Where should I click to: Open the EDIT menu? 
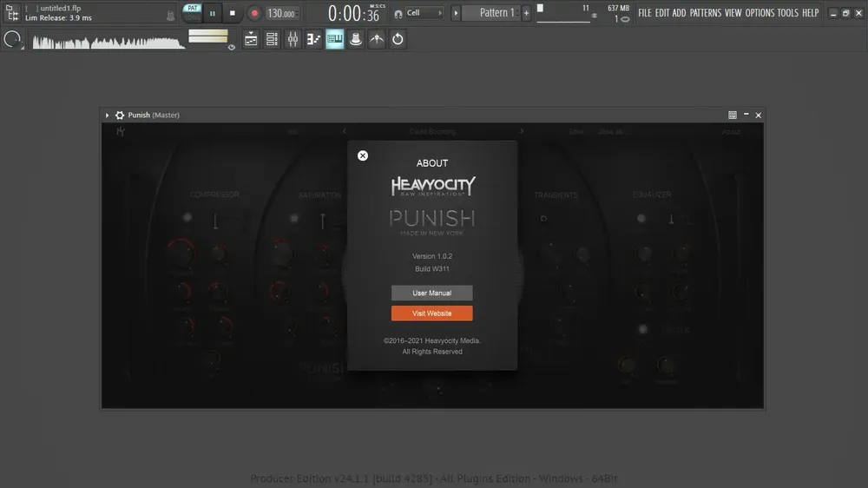662,13
